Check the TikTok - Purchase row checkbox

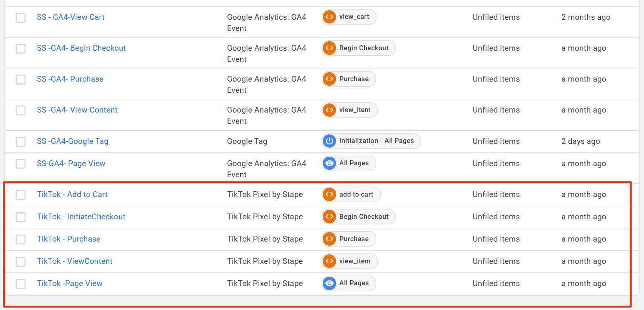click(x=21, y=239)
